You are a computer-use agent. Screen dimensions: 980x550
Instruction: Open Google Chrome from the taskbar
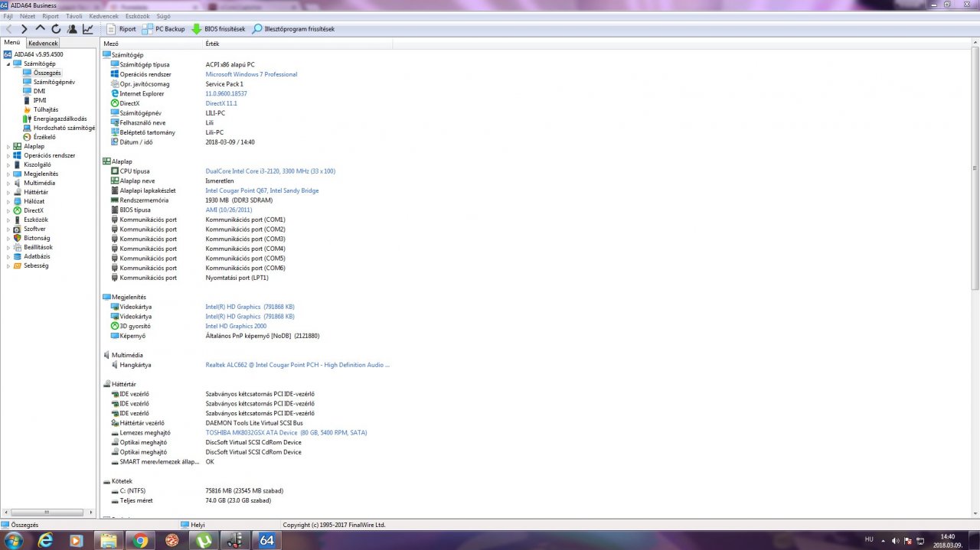click(140, 540)
